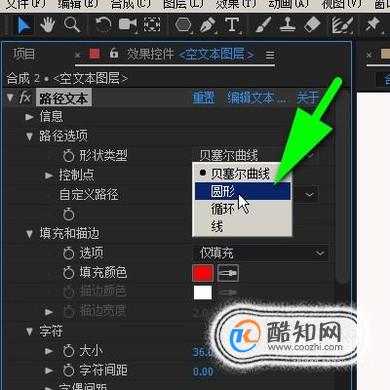Select the Pen tool
Screen dimensions: 390x390
point(208,25)
